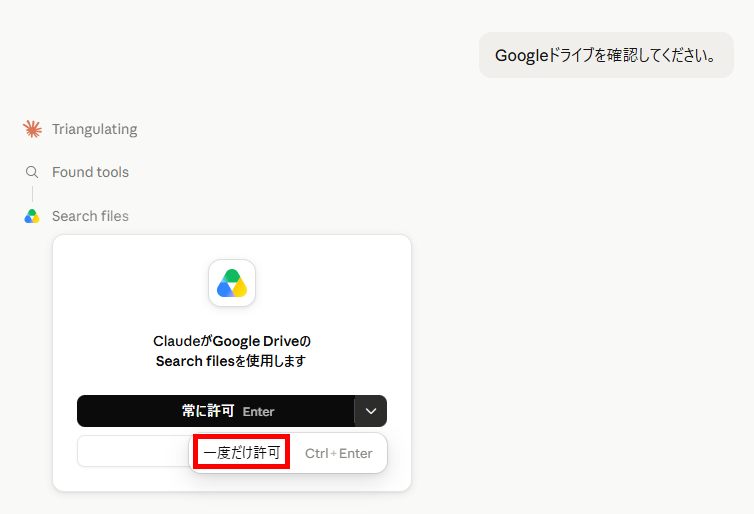Click the large Google Drive logo in the permission card

[x=232, y=283]
